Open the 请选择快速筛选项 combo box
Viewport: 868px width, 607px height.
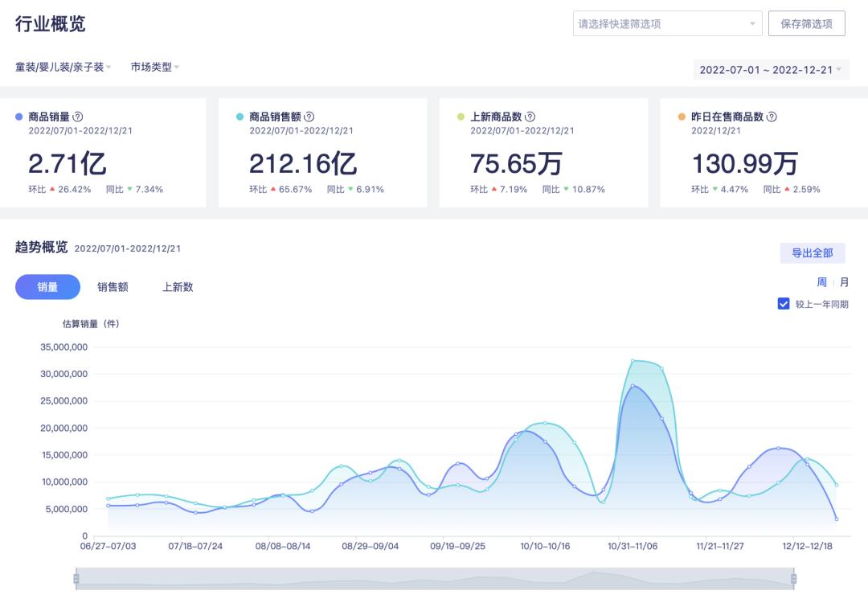(x=666, y=24)
